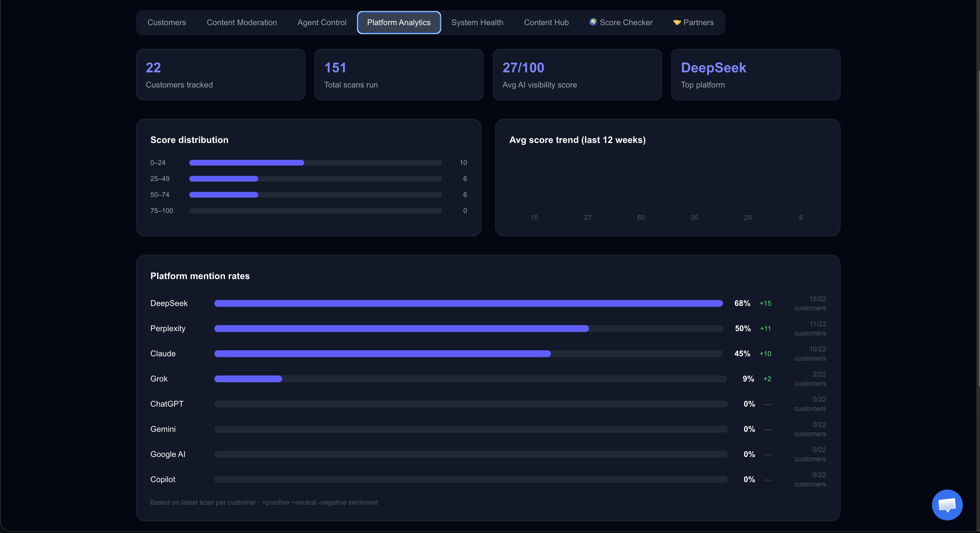Click the 50% mention rate value
This screenshot has width=980, height=533.
(743, 328)
